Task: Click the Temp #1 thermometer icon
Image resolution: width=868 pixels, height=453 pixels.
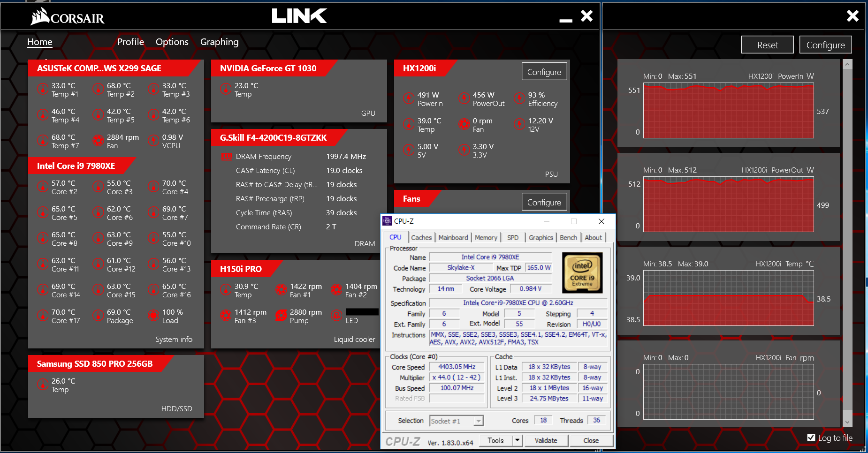Action: coord(43,89)
